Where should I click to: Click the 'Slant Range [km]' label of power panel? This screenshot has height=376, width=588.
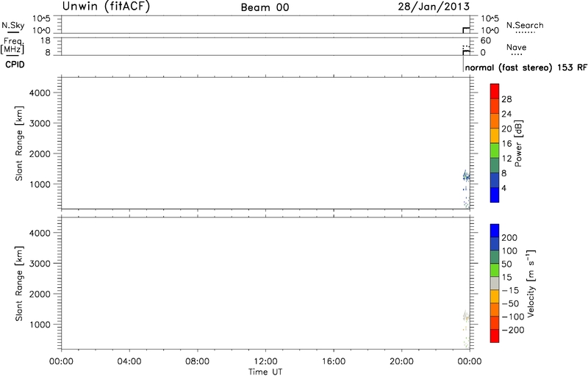click(19, 143)
